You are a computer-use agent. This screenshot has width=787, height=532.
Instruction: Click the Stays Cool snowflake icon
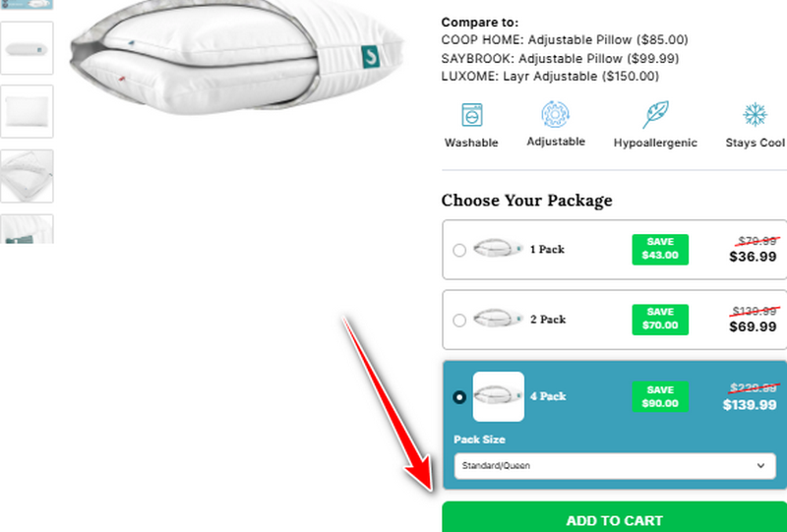[x=755, y=114]
